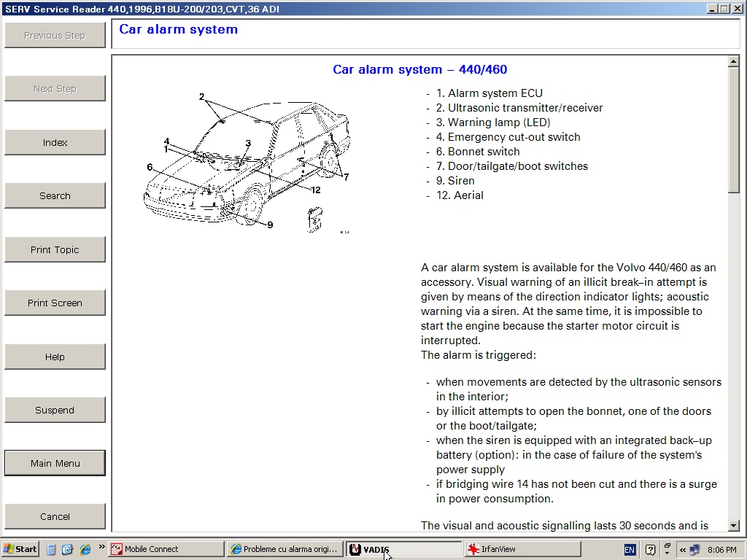
Task: Click the 'Car alarm system – 440/460' heading
Action: (419, 69)
